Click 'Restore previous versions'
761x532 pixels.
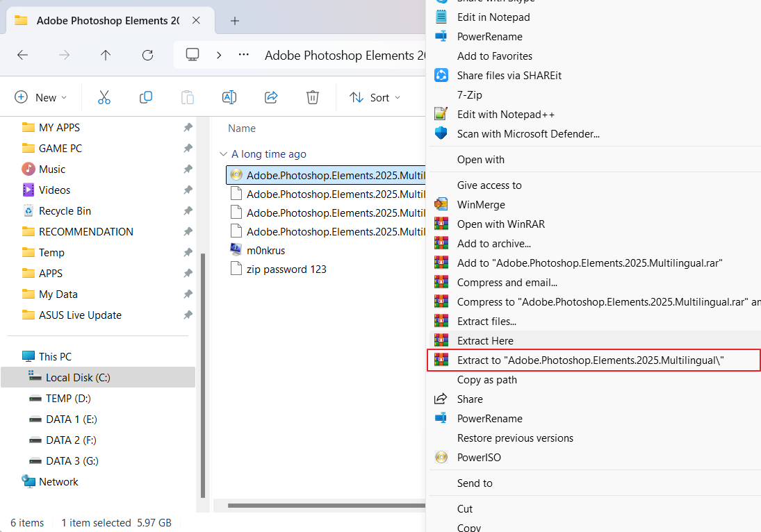(x=515, y=438)
